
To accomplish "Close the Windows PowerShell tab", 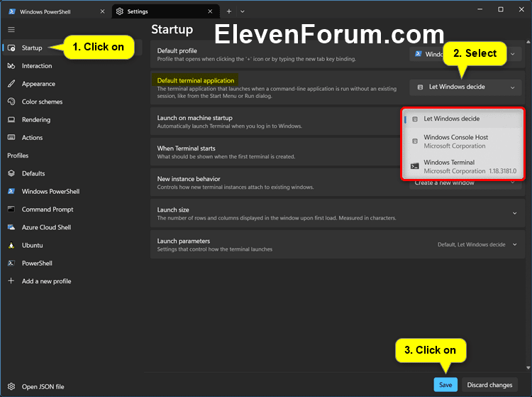I will pos(102,11).
